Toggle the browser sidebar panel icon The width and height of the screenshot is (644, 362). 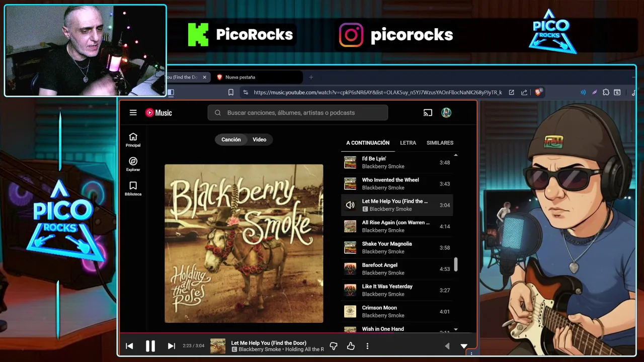(171, 92)
